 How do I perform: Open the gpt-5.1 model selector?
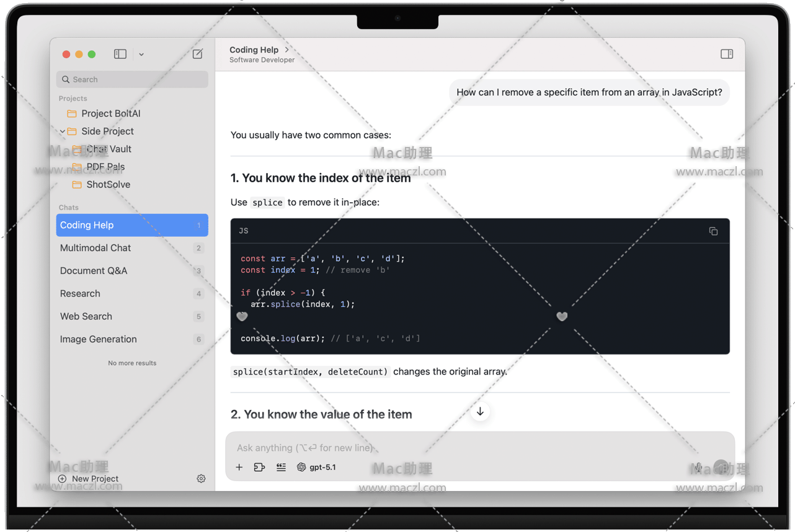pyautogui.click(x=316, y=467)
